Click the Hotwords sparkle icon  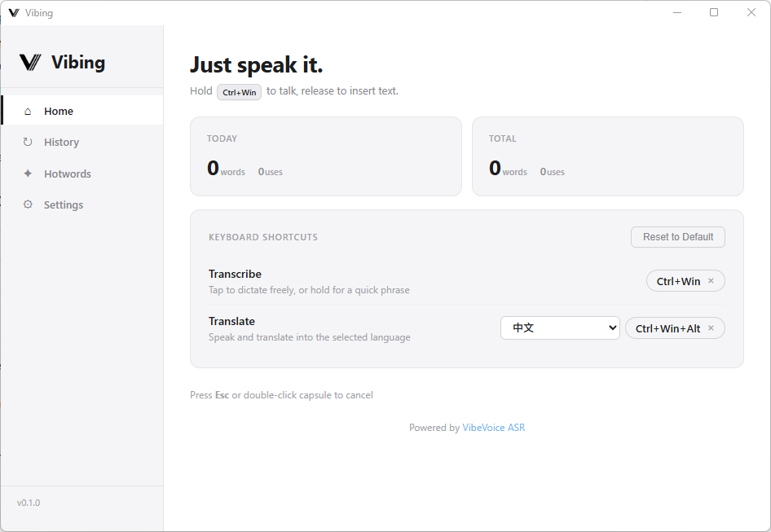(28, 174)
